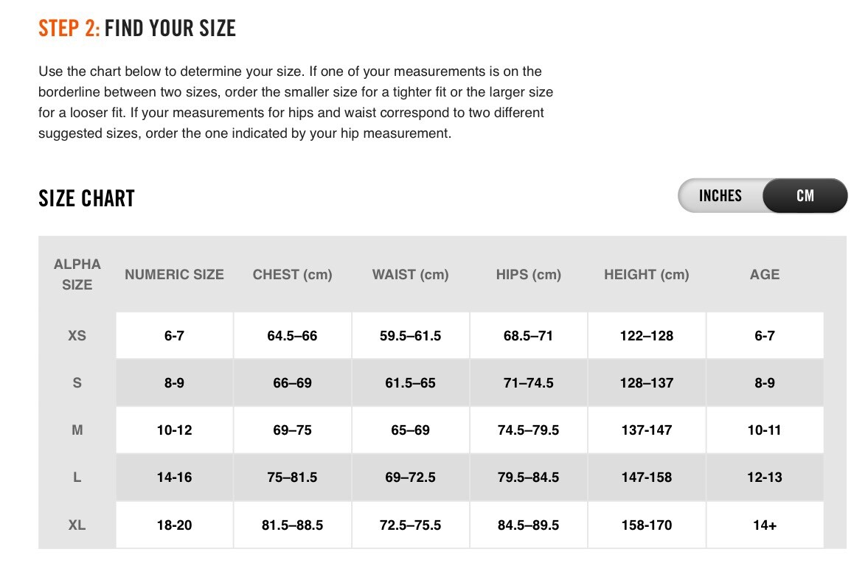This screenshot has height=588, width=868.
Task: Click numeric size cell 8-9
Action: pos(174,382)
